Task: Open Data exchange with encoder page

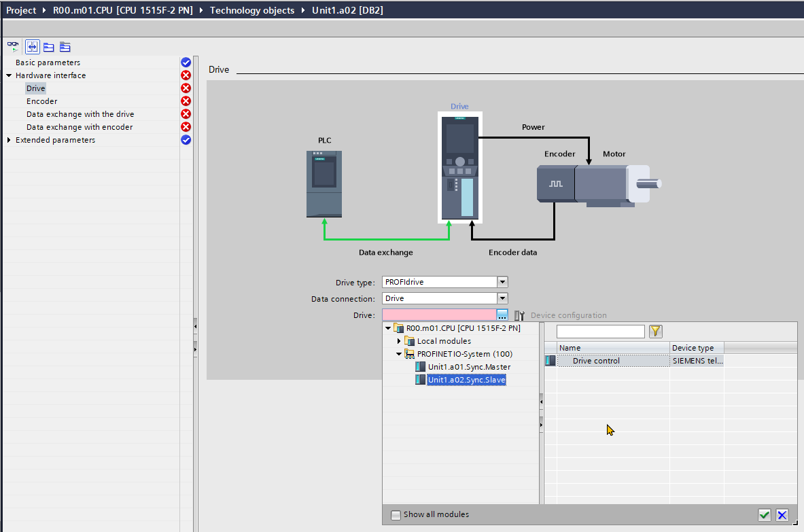Action: (80, 127)
